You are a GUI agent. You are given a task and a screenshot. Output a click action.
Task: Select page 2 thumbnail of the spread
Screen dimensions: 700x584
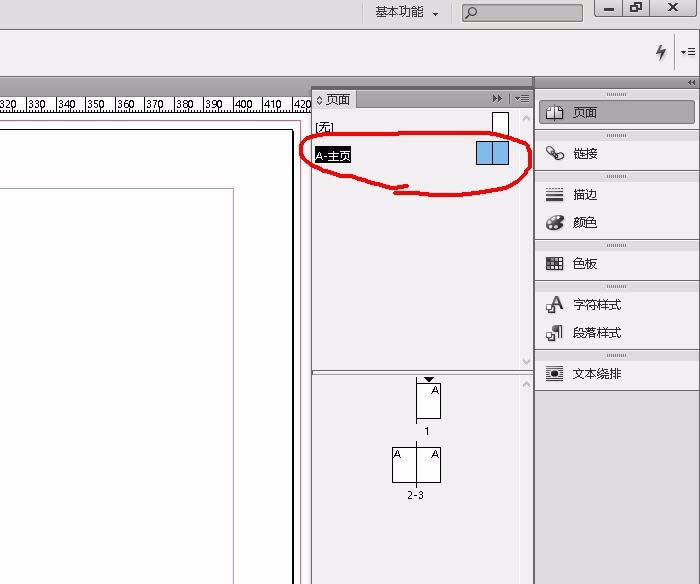(404, 465)
